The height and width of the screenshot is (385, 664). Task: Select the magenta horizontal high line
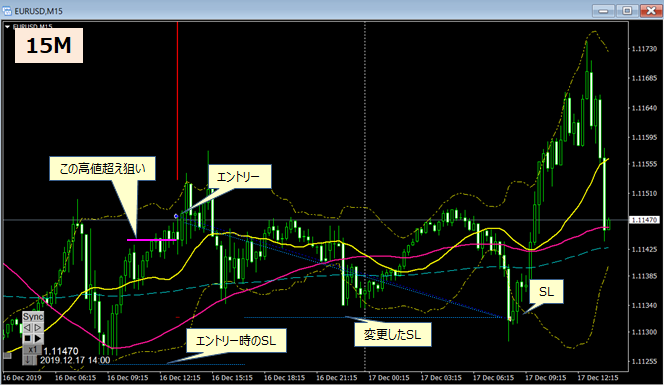[x=152, y=240]
